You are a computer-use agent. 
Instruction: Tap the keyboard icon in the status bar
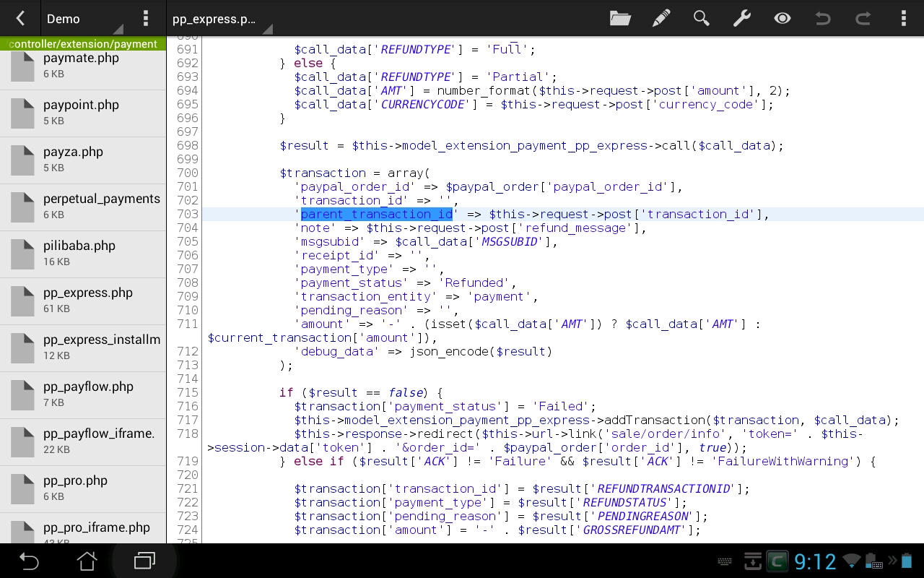click(x=725, y=561)
